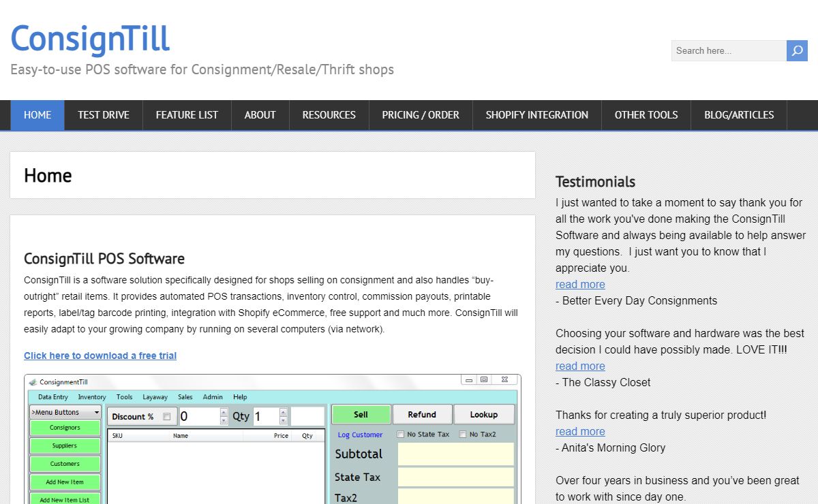Click the Tools menu in screenshot

(124, 397)
